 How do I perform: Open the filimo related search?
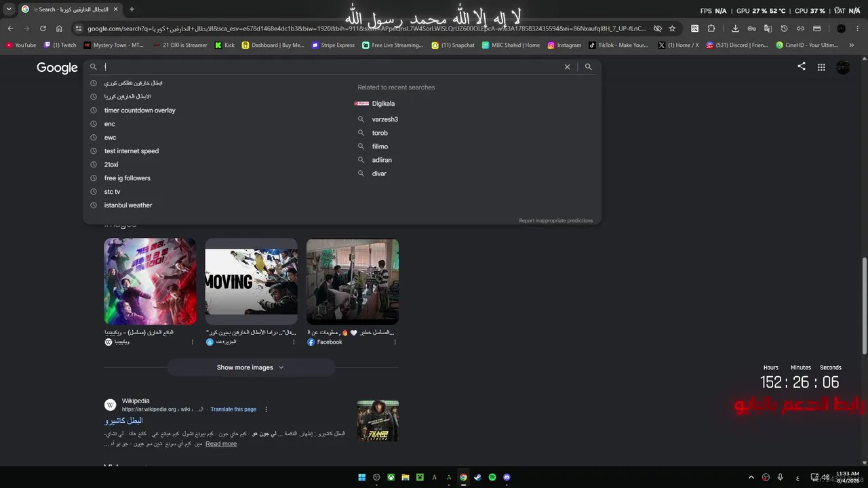[380, 146]
